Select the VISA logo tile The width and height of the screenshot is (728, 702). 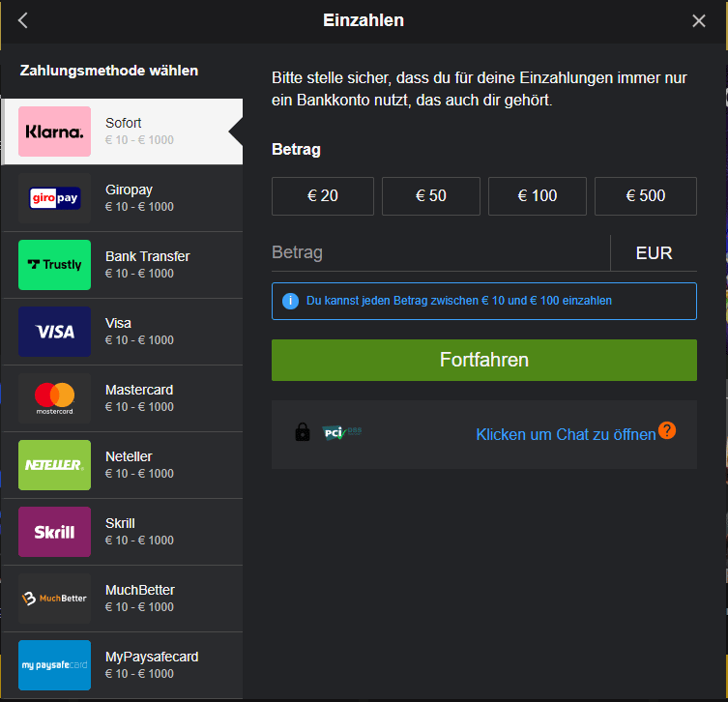click(x=54, y=332)
